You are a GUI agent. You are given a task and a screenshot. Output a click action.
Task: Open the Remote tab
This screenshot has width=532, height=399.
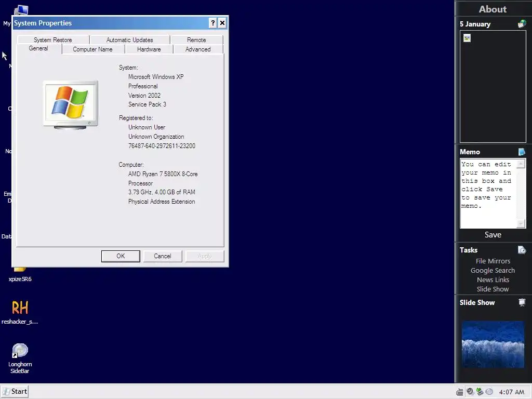click(196, 39)
